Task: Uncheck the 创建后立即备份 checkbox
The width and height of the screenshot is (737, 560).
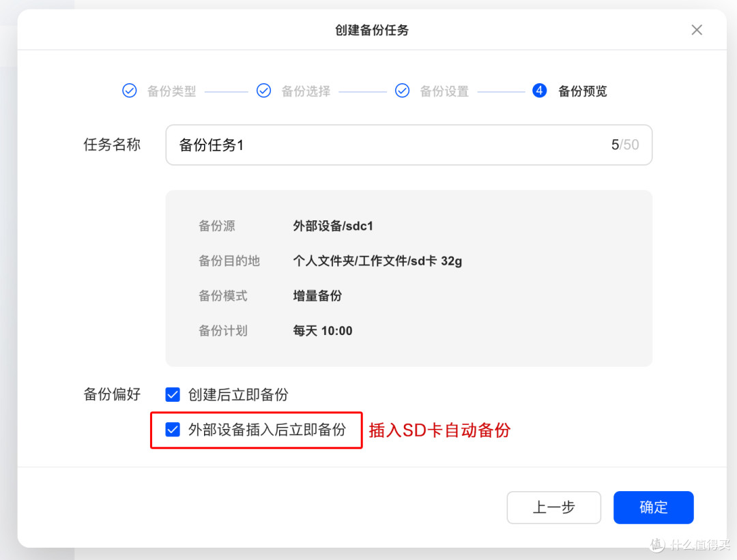Action: 173,395
